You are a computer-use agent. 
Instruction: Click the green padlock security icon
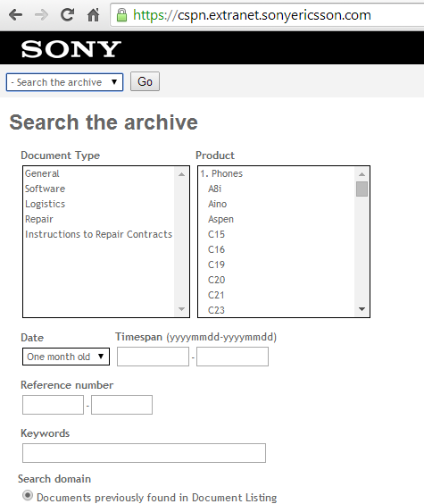pos(121,15)
